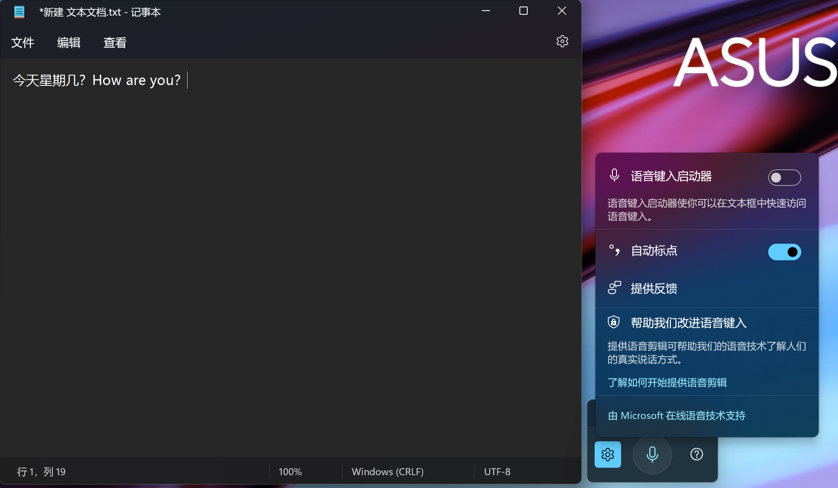Screen dimensions: 838x488
Task: Turn off the 自动标点 toggle
Action: pyautogui.click(x=784, y=252)
